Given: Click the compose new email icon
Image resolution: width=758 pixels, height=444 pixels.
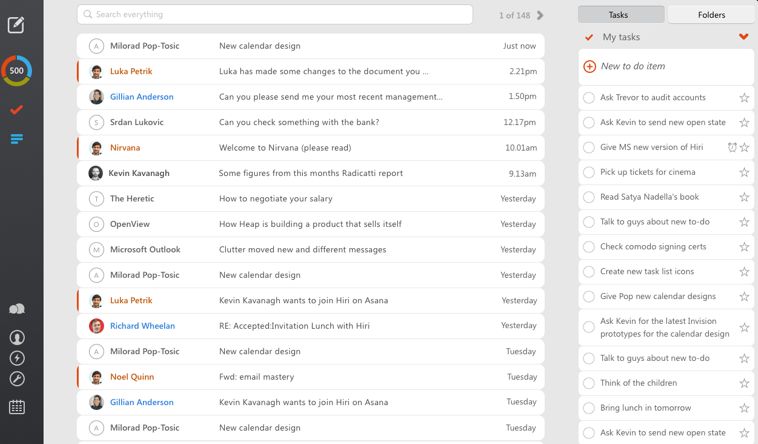Looking at the screenshot, I should (16, 25).
